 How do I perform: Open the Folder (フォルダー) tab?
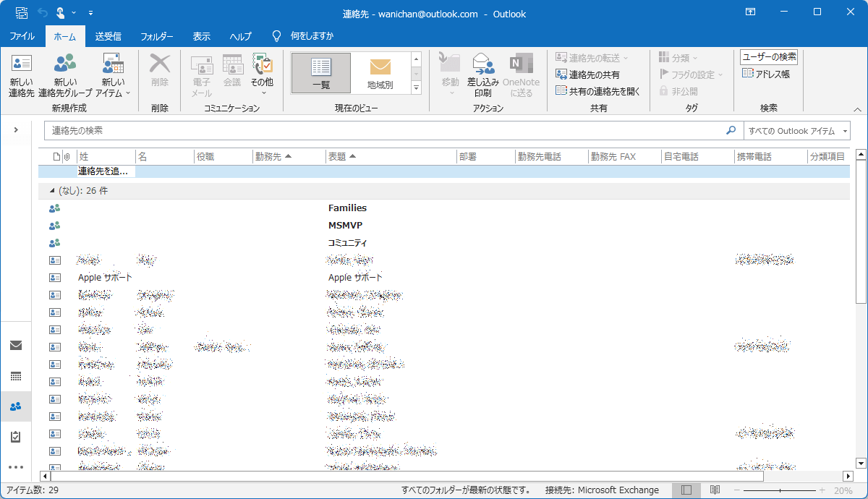point(157,36)
